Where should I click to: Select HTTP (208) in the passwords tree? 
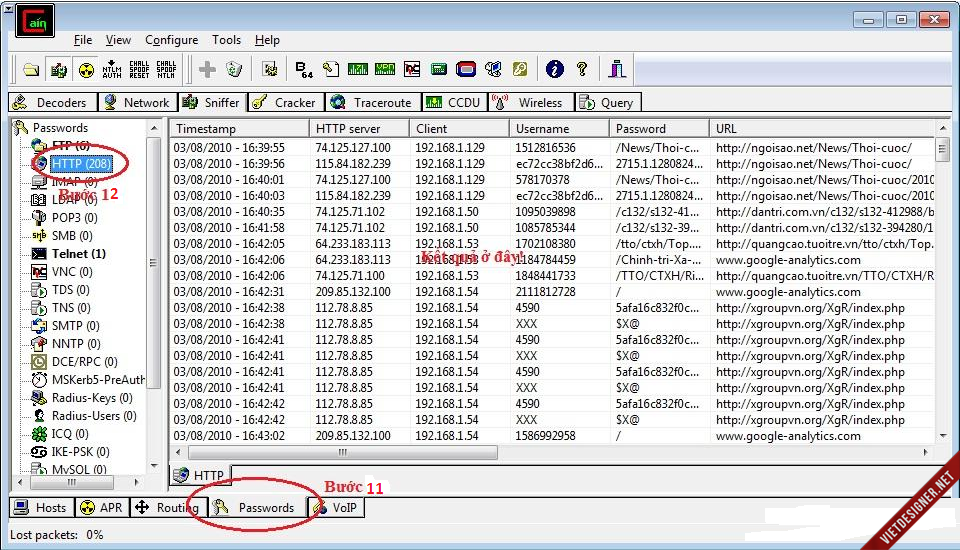tap(81, 164)
